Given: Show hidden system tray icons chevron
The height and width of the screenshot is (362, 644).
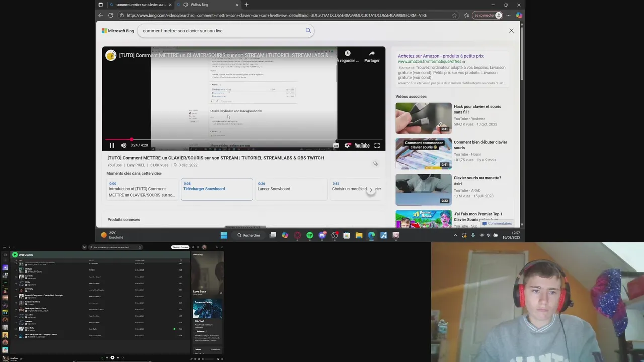Looking at the screenshot, I should point(455,235).
